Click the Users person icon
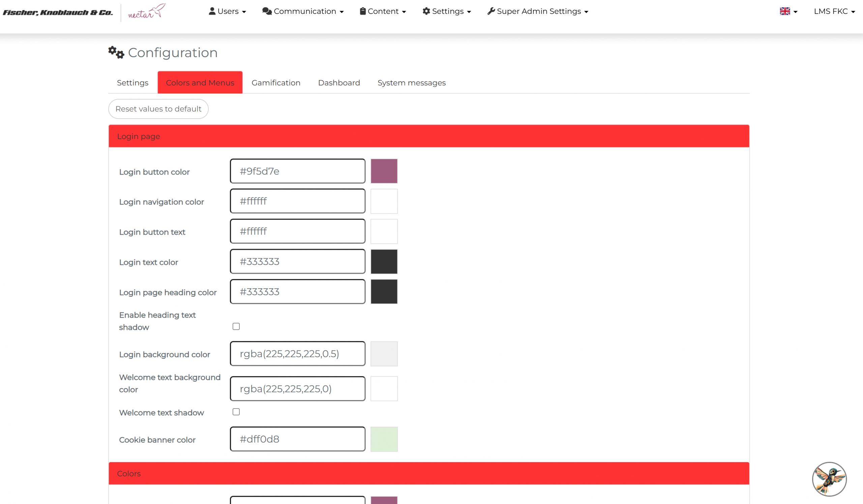The height and width of the screenshot is (504, 863). 212,11
